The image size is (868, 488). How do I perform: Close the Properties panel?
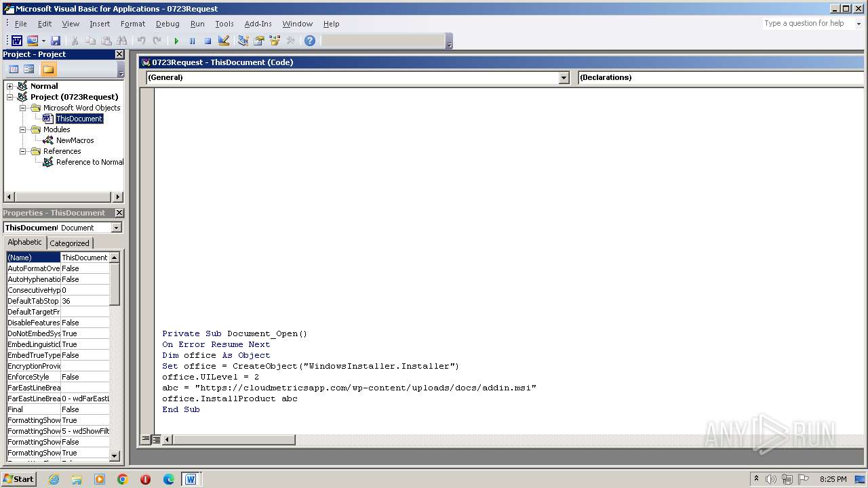click(119, 213)
